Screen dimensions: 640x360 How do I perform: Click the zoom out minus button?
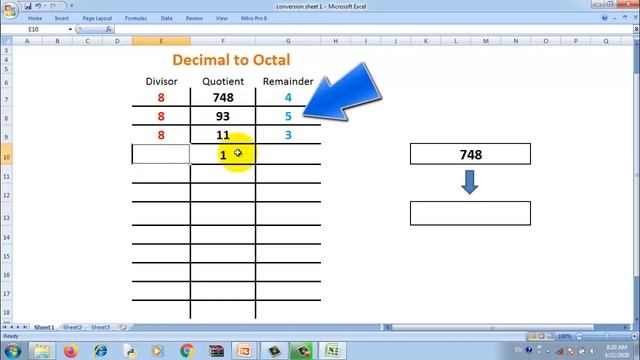[579, 336]
